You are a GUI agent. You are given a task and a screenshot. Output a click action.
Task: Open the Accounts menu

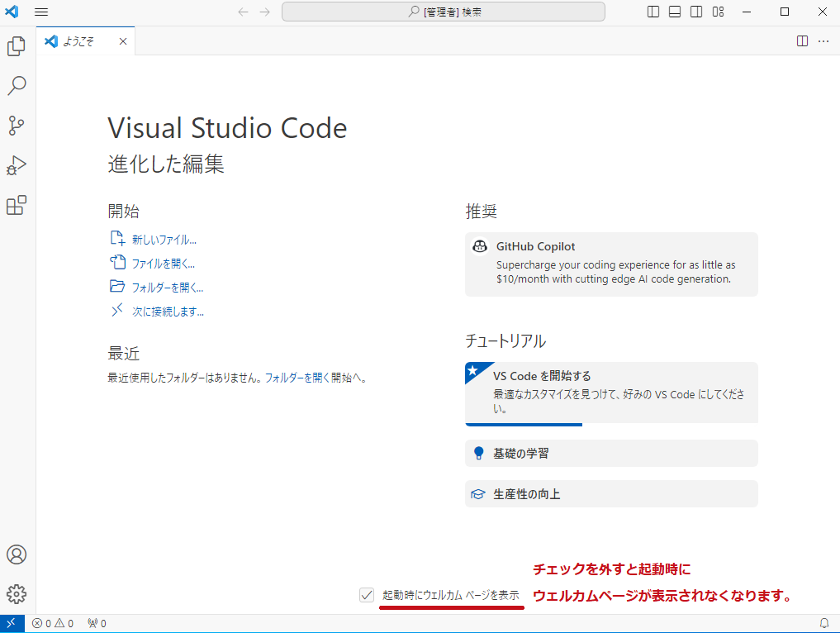click(x=17, y=554)
